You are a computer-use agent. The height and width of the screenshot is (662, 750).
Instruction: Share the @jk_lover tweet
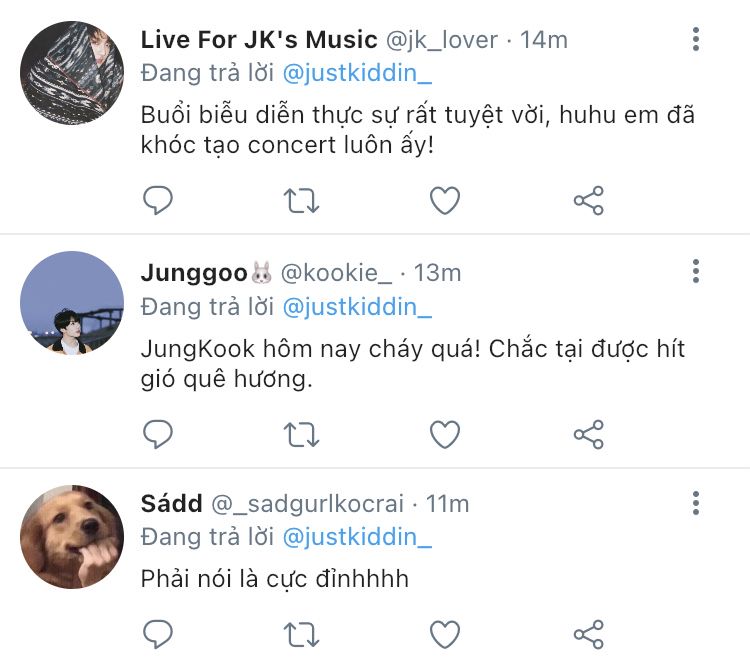589,200
